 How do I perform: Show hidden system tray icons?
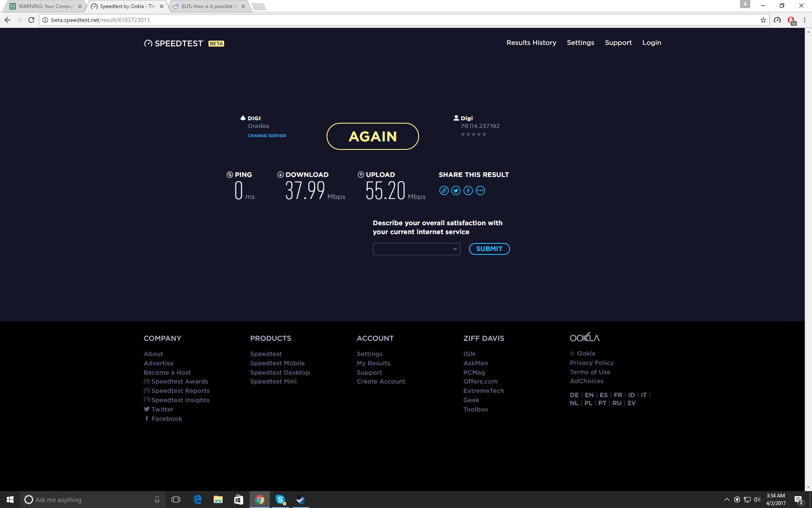point(727,500)
